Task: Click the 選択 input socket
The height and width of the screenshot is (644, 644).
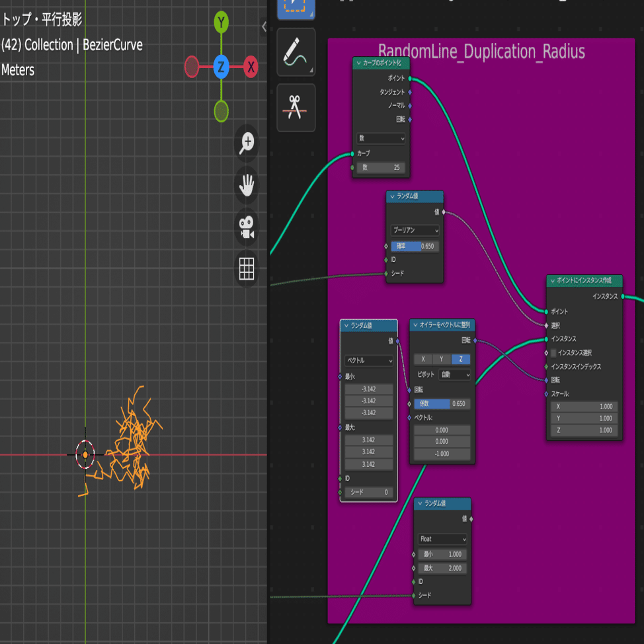Action: 546,326
